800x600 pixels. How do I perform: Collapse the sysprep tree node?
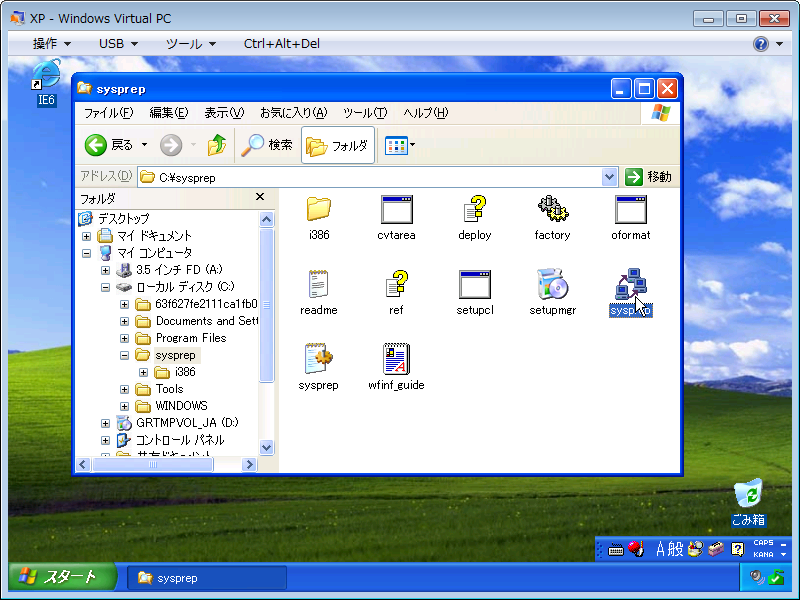point(124,355)
